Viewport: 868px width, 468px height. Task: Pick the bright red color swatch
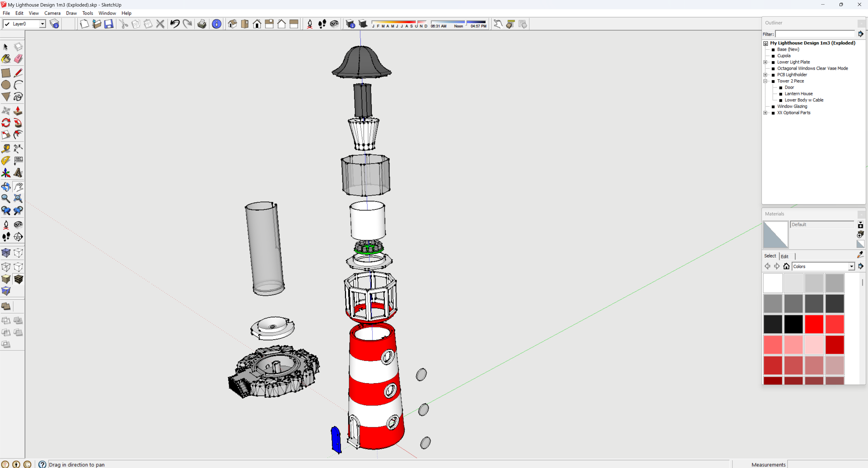(x=814, y=324)
